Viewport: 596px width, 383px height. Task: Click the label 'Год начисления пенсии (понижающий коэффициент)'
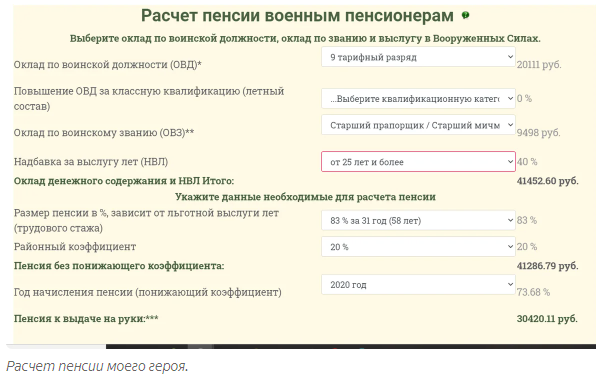tap(147, 292)
